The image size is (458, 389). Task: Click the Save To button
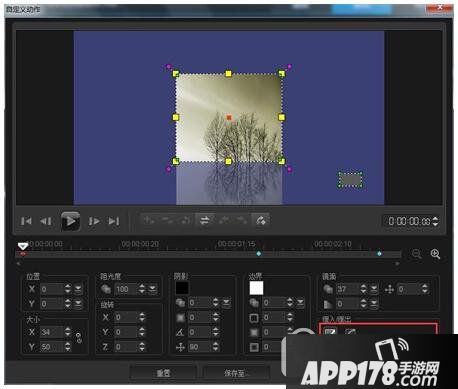coord(236,373)
